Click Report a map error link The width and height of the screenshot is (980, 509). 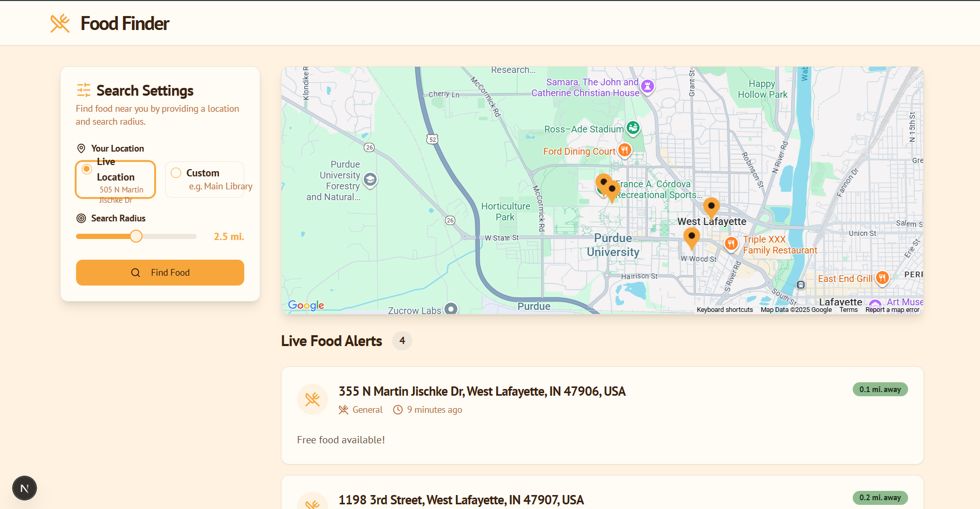point(893,310)
